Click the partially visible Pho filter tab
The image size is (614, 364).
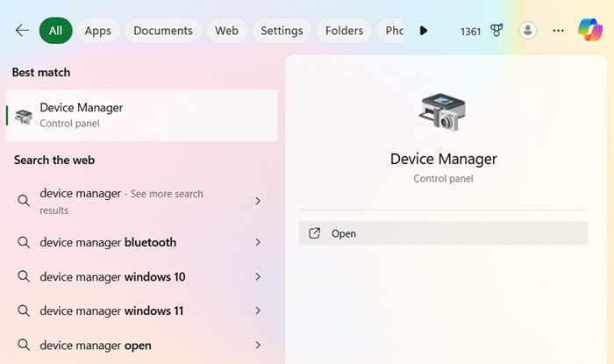pyautogui.click(x=390, y=31)
